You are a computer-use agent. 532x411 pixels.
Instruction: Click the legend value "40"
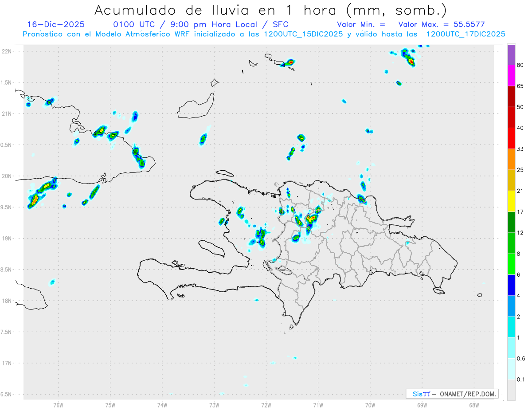point(520,128)
